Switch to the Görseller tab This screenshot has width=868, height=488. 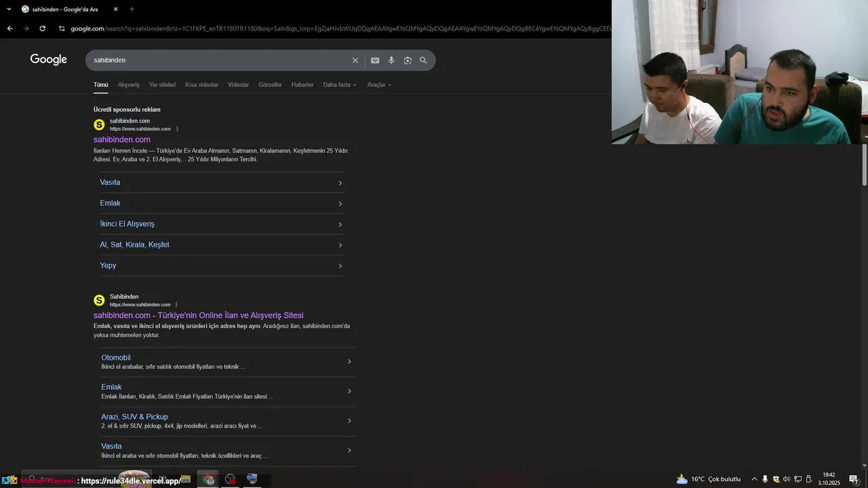point(270,85)
